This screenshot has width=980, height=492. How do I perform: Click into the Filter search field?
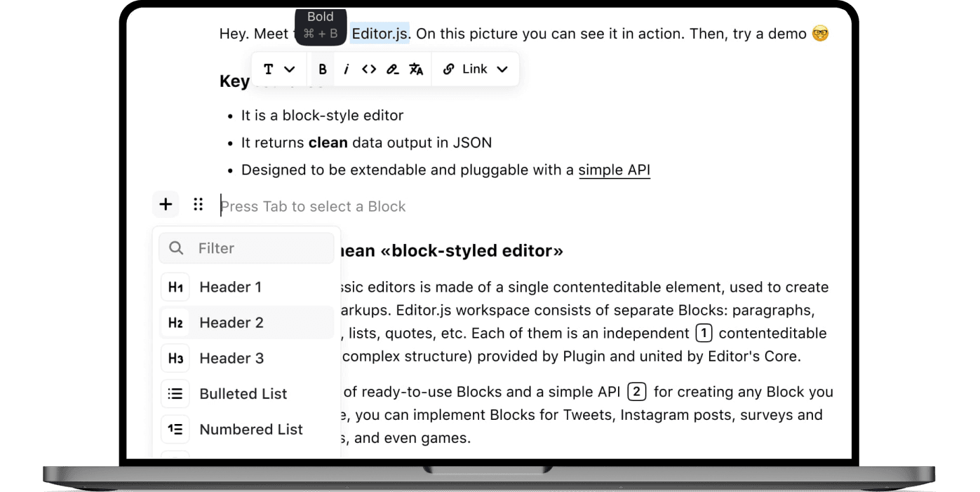click(x=246, y=248)
